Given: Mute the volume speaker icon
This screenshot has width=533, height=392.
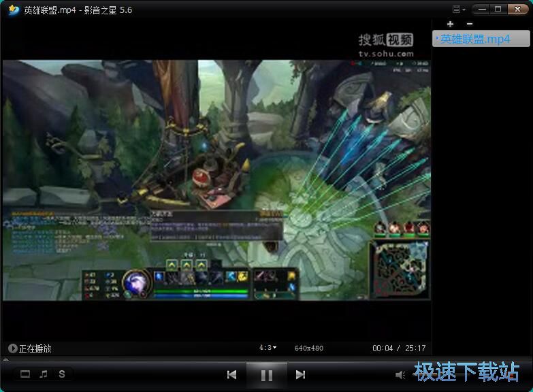Looking at the screenshot, I should [x=400, y=375].
